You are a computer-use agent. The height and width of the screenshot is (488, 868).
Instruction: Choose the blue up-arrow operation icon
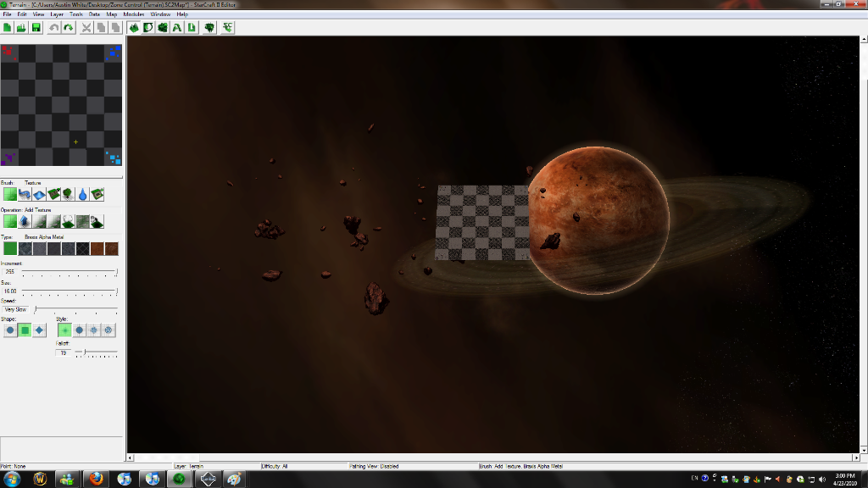[25, 221]
